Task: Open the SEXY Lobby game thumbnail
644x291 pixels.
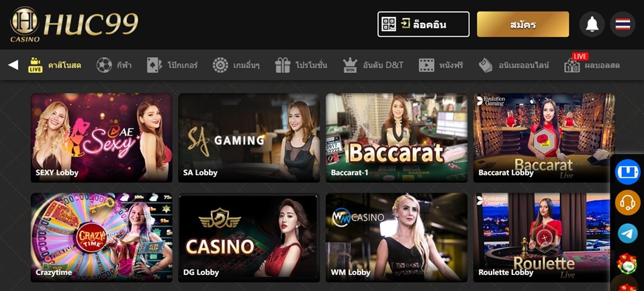Action: [x=101, y=137]
